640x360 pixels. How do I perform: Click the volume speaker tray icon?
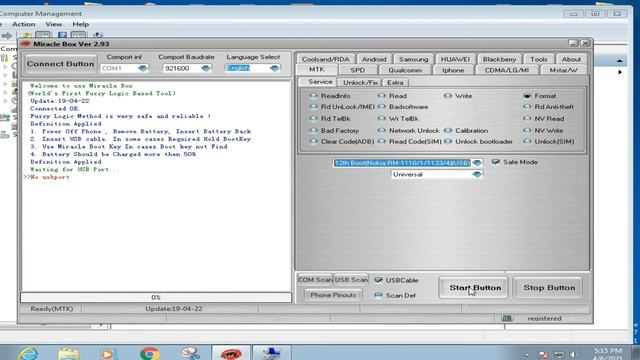pos(574,355)
